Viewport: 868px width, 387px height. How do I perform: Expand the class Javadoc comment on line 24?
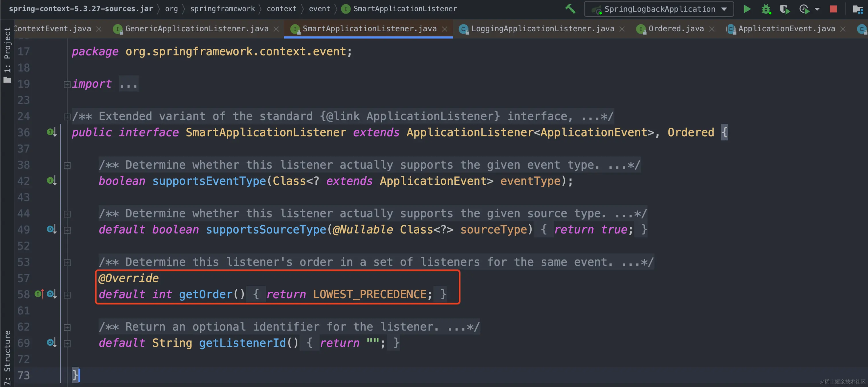67,117
